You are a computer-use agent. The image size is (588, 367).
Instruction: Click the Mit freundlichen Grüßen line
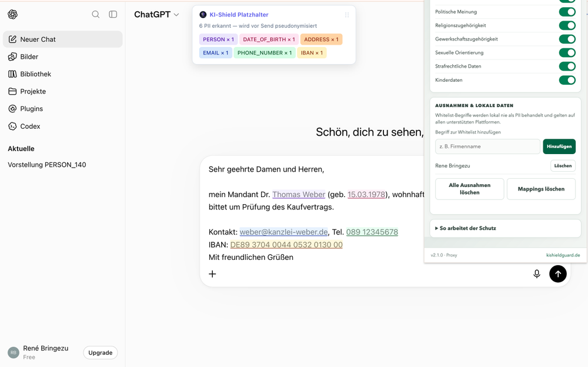(x=251, y=258)
